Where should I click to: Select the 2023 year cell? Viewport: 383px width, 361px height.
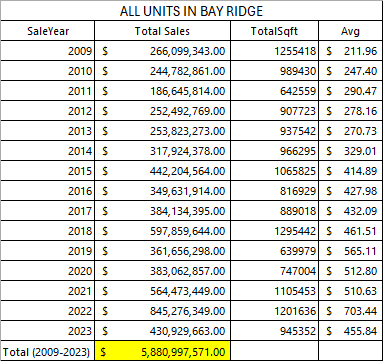click(48, 331)
